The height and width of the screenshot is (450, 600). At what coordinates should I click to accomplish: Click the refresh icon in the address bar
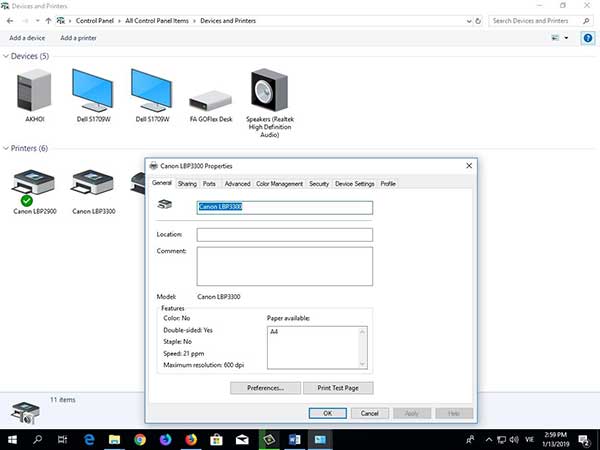[478, 21]
